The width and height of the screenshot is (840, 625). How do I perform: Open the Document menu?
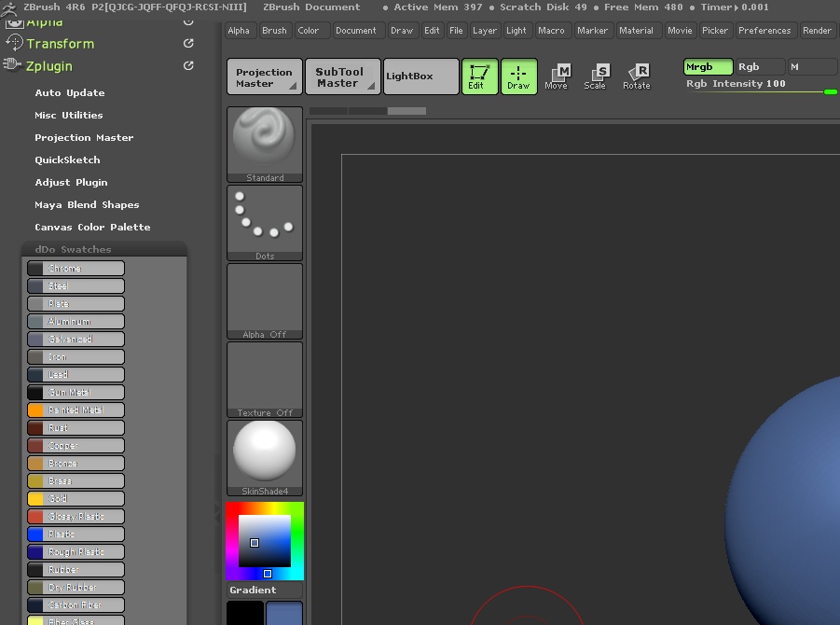coord(356,31)
